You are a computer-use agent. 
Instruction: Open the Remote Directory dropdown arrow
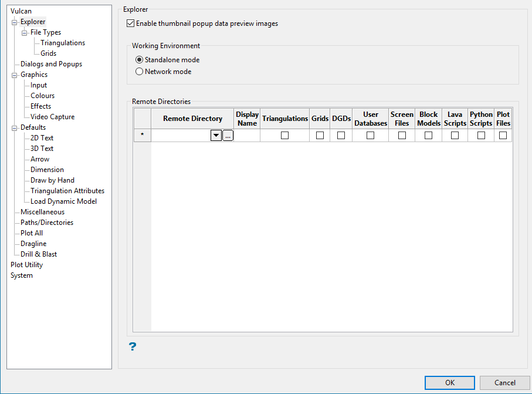[216, 136]
